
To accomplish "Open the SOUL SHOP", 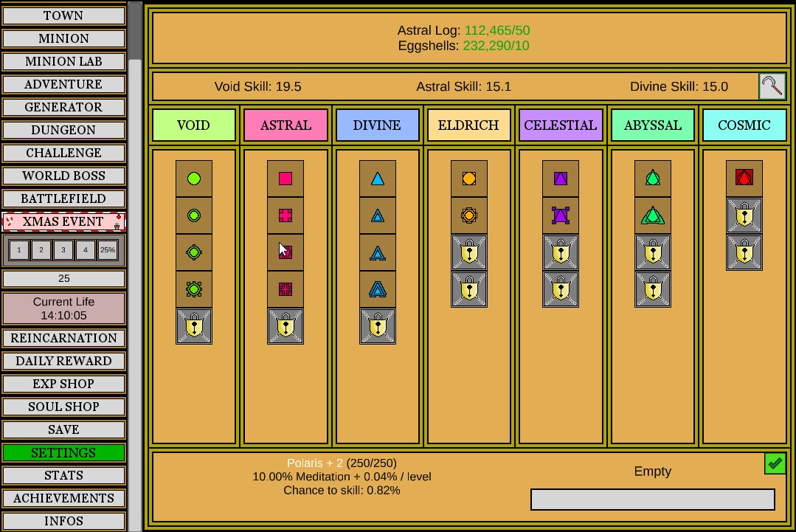I will point(63,407).
